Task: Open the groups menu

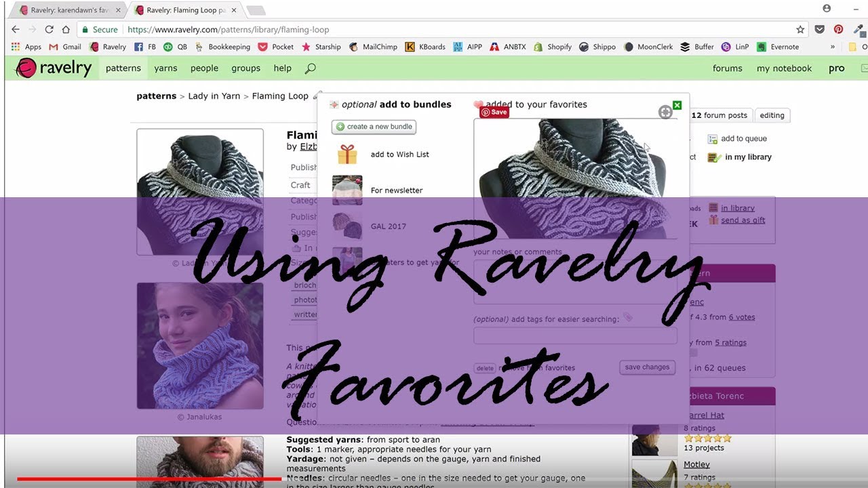Action: (x=245, y=68)
